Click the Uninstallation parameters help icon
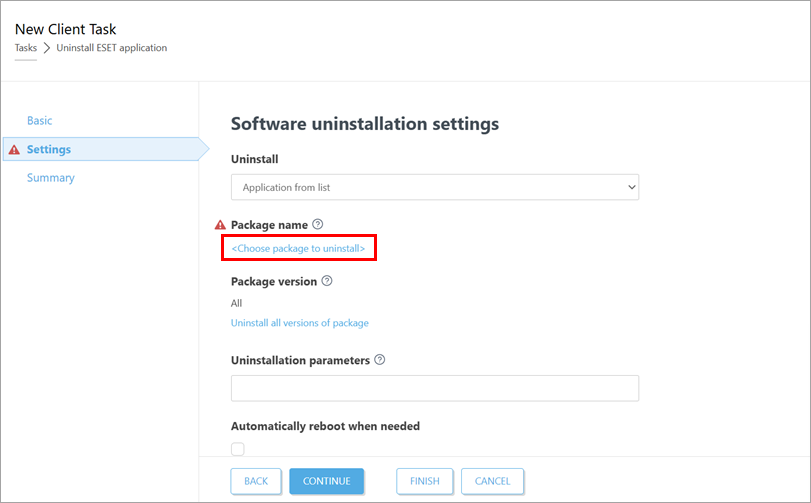 click(379, 360)
